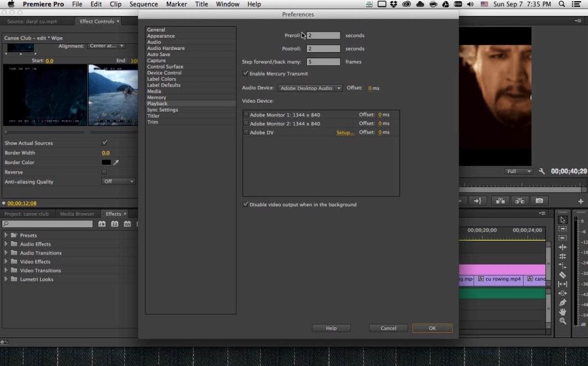
Task: Expand the Presets folder
Action: (6, 235)
